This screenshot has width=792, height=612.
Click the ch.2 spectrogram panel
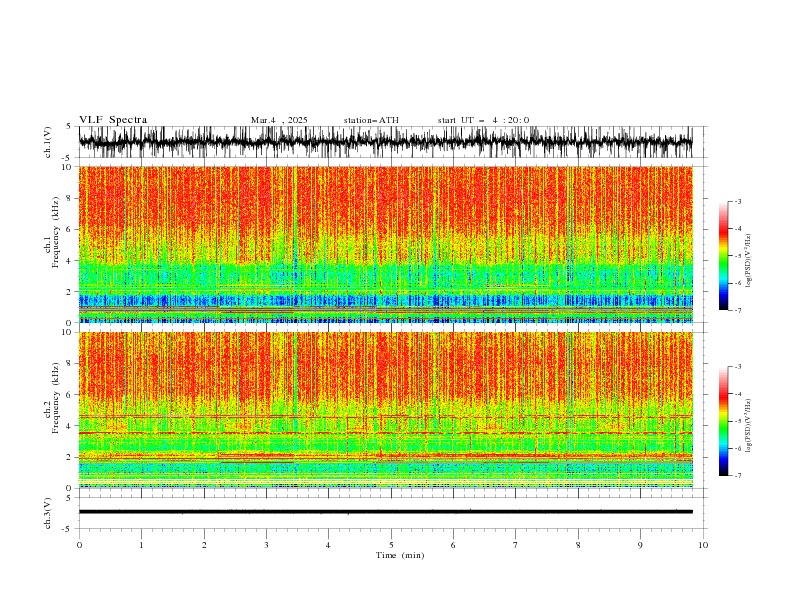point(386,410)
